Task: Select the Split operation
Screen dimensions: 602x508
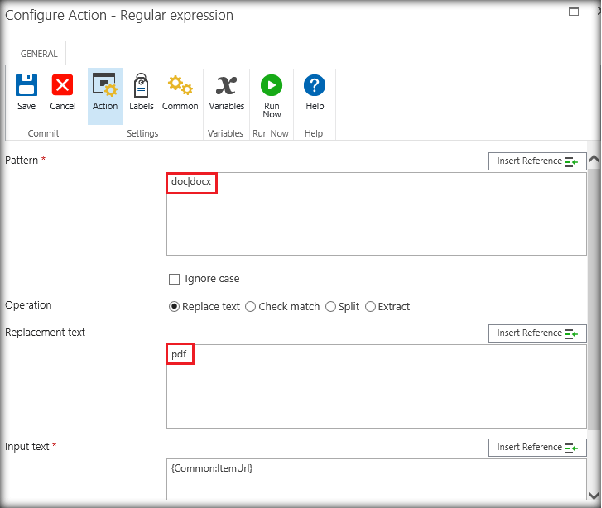Action: (330, 306)
